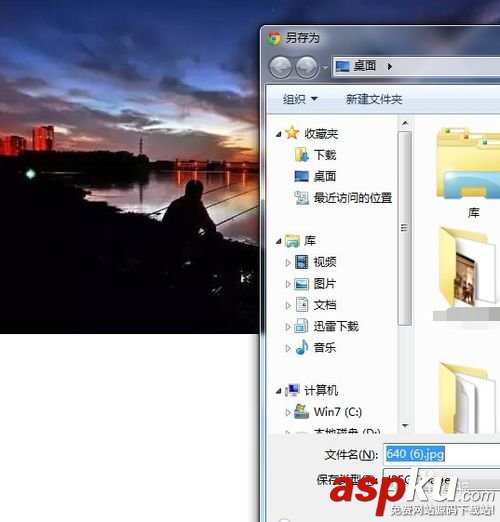Image resolution: width=500 pixels, height=522 pixels.
Task: Select the 下载 label in favorites
Action: 325,155
